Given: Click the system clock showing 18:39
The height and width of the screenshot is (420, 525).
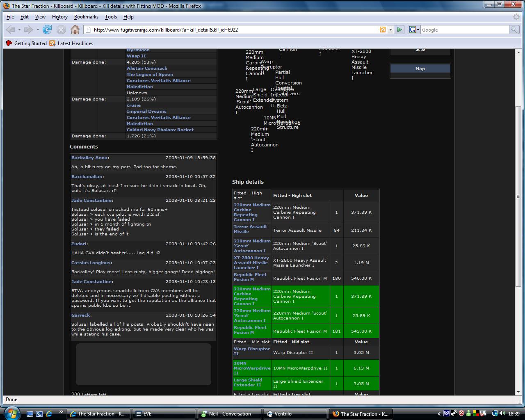Looking at the screenshot, I should [x=514, y=414].
